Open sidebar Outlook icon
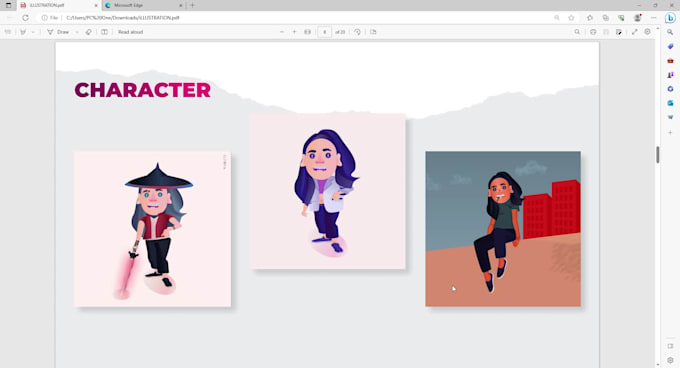 tap(670, 103)
